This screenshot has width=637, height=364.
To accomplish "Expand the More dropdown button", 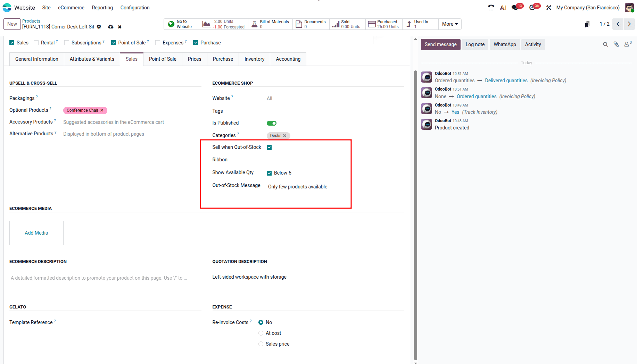I will click(x=450, y=24).
